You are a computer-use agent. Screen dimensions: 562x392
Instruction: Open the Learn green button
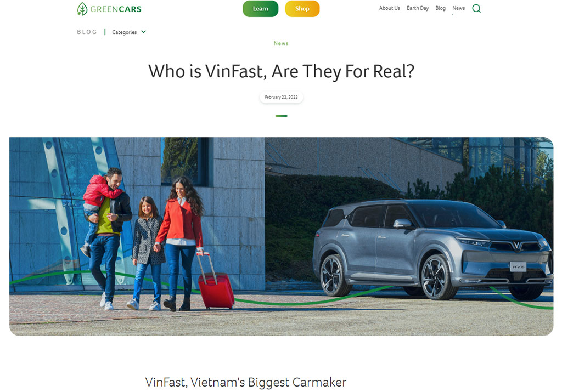coord(261,9)
